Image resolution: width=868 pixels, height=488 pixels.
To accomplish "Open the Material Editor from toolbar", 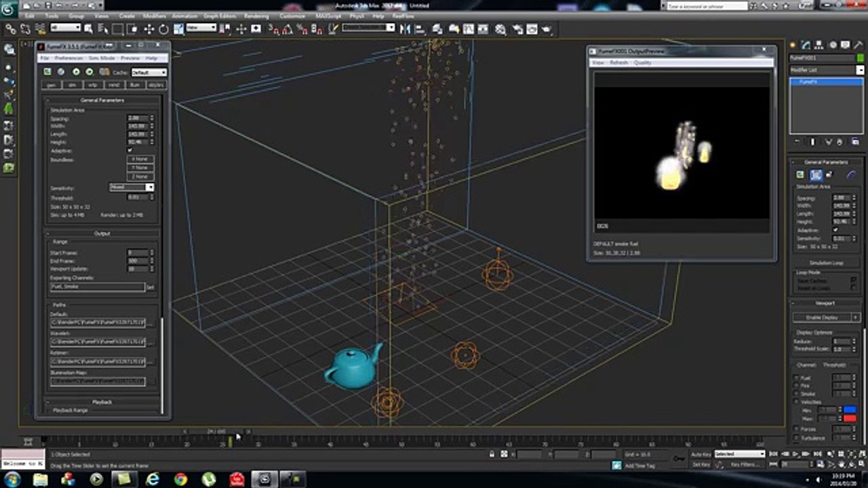I will (x=500, y=29).
